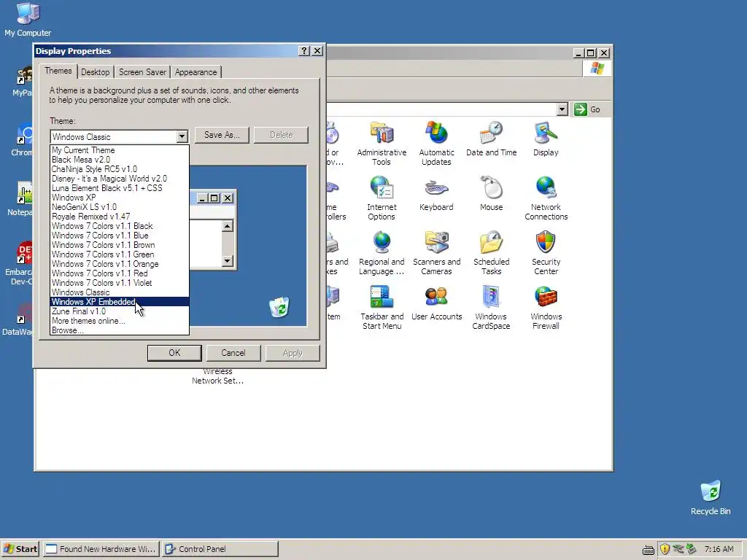
Task: Click the preview scrollbar up arrow
Action: tap(228, 226)
